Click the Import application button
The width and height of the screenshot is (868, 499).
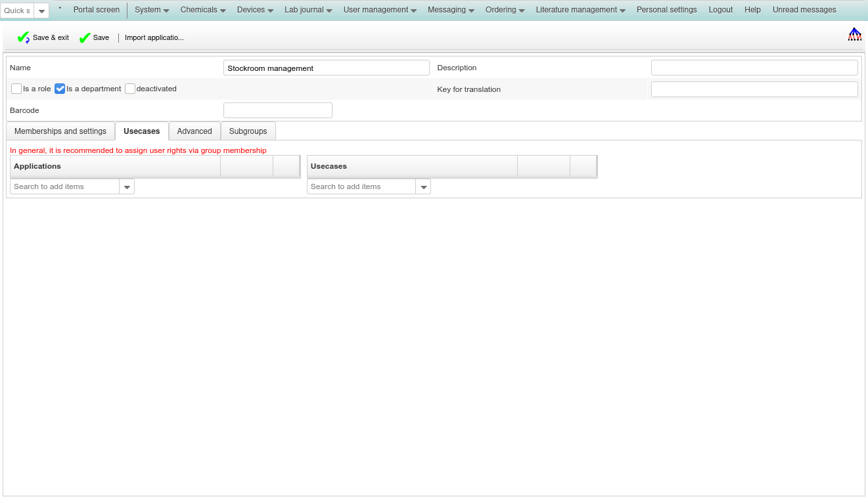pos(154,38)
